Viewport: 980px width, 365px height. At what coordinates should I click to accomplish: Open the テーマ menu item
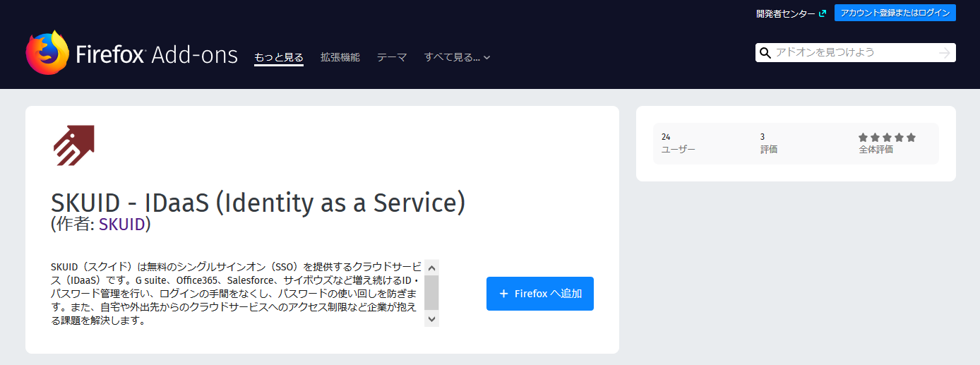pyautogui.click(x=392, y=57)
